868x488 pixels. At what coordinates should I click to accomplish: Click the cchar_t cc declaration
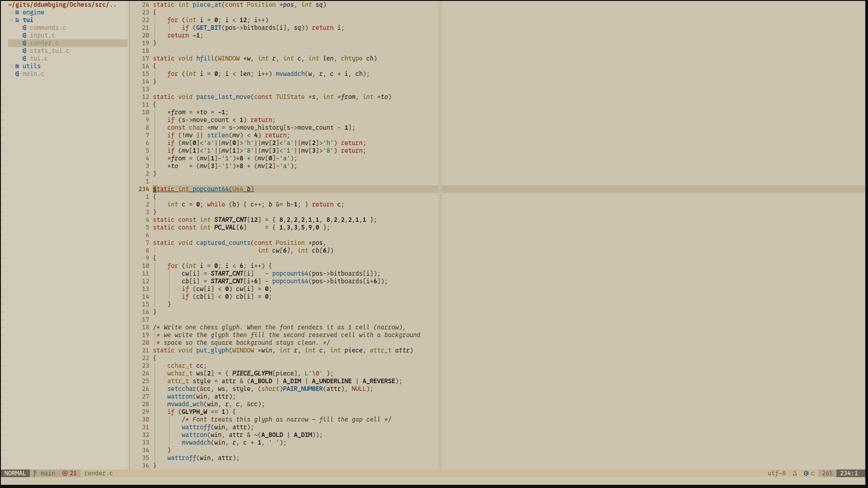point(187,366)
